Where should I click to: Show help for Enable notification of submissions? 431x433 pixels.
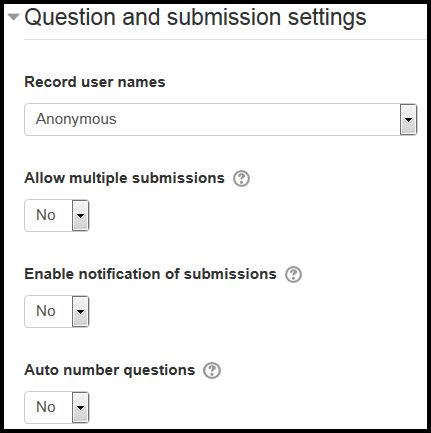pyautogui.click(x=293, y=274)
